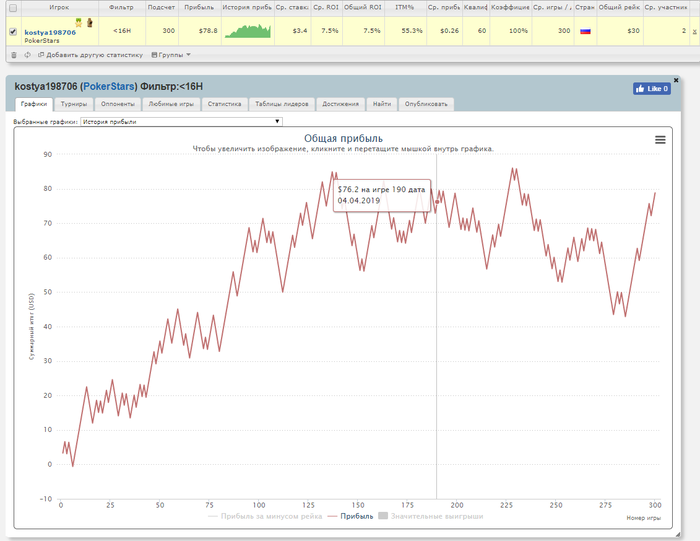Open the Таблицы лидеров tab
This screenshot has width=700, height=541.
click(x=282, y=104)
